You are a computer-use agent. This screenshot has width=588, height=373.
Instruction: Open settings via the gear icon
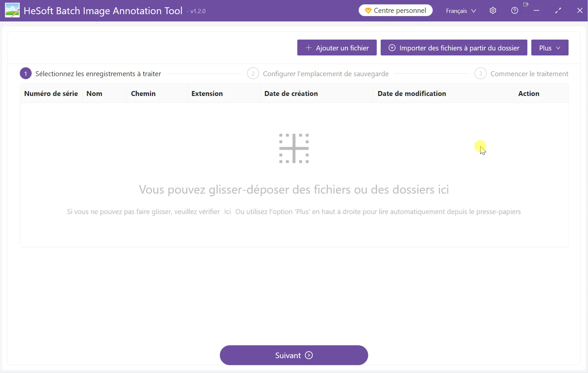493,11
